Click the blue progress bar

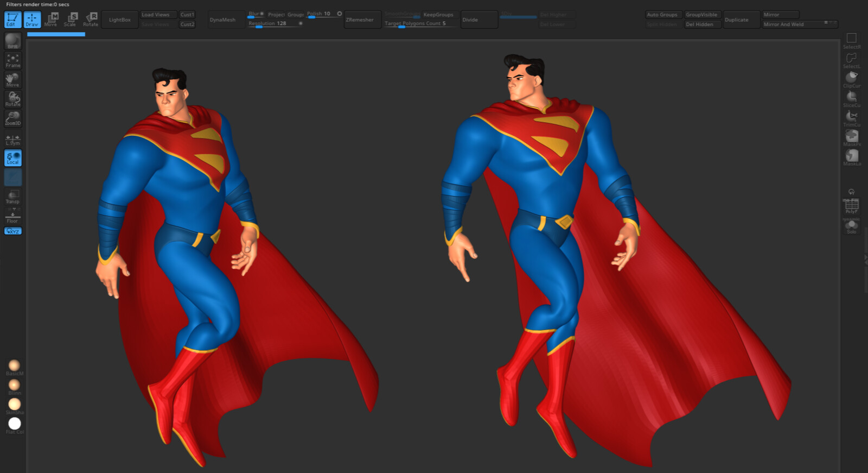click(x=56, y=34)
